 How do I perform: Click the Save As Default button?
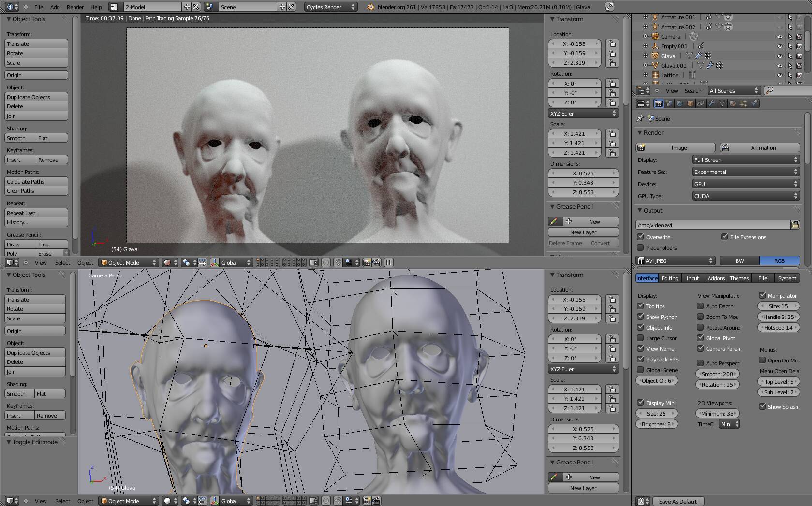(678, 501)
